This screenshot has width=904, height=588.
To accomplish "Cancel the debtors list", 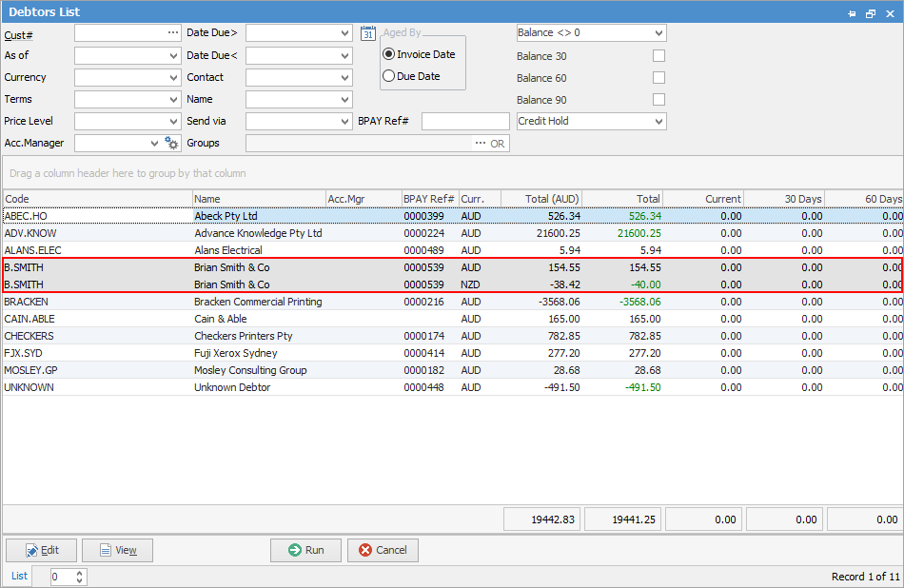I will coord(383,550).
